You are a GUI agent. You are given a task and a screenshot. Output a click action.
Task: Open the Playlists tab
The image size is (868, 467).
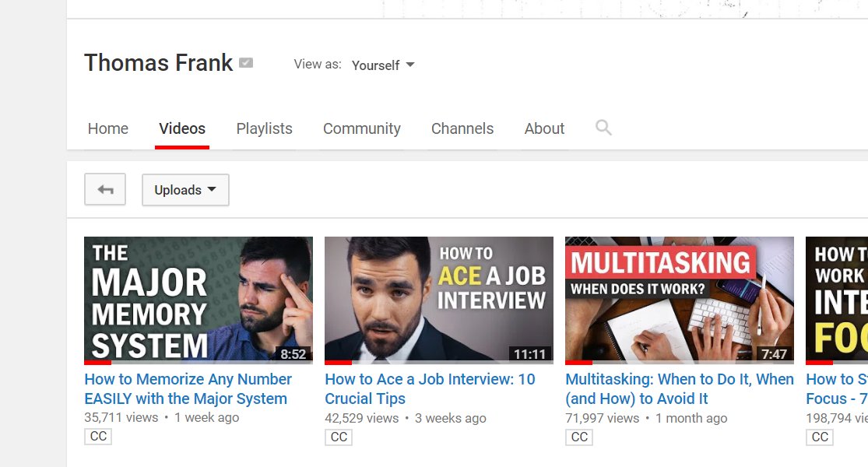pos(264,128)
